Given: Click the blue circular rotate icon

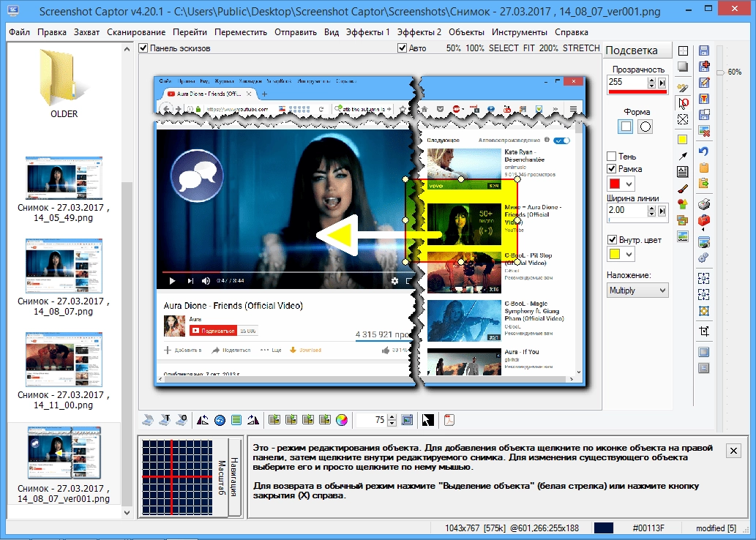Looking at the screenshot, I should pos(220,421).
